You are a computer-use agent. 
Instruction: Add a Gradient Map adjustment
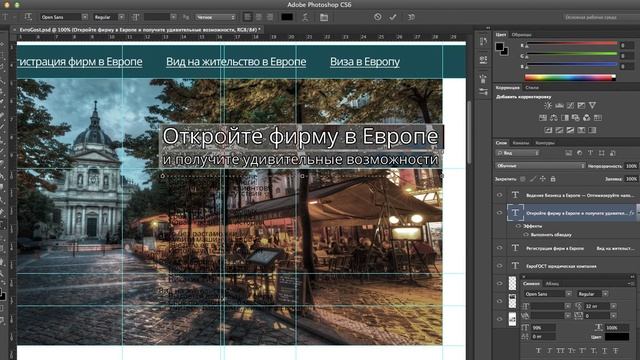(581, 130)
